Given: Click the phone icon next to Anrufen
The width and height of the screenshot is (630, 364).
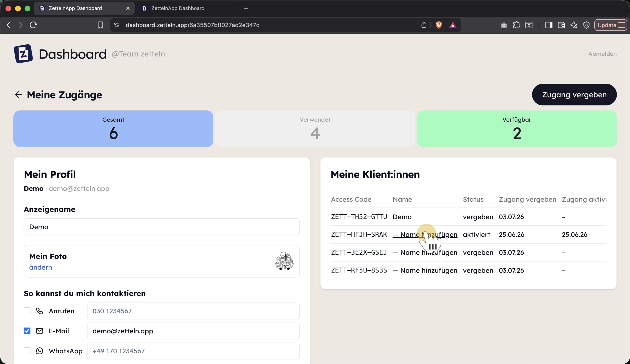Looking at the screenshot, I should point(40,311).
